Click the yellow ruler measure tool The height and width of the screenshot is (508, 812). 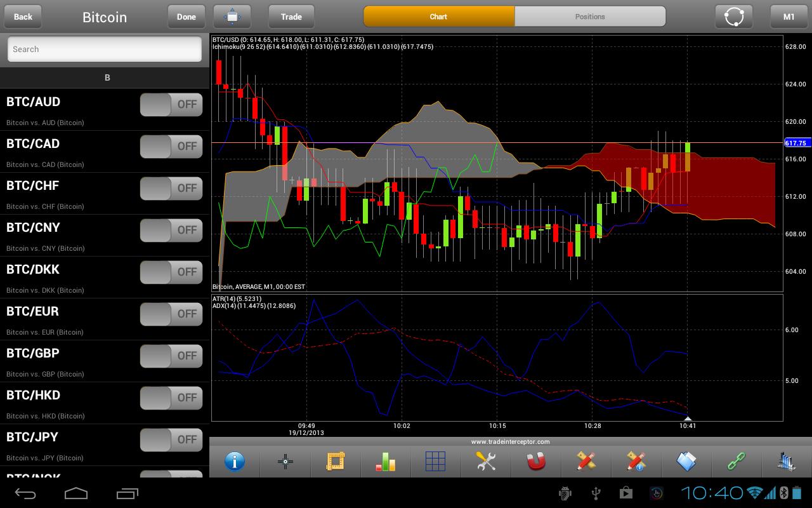[335, 462]
